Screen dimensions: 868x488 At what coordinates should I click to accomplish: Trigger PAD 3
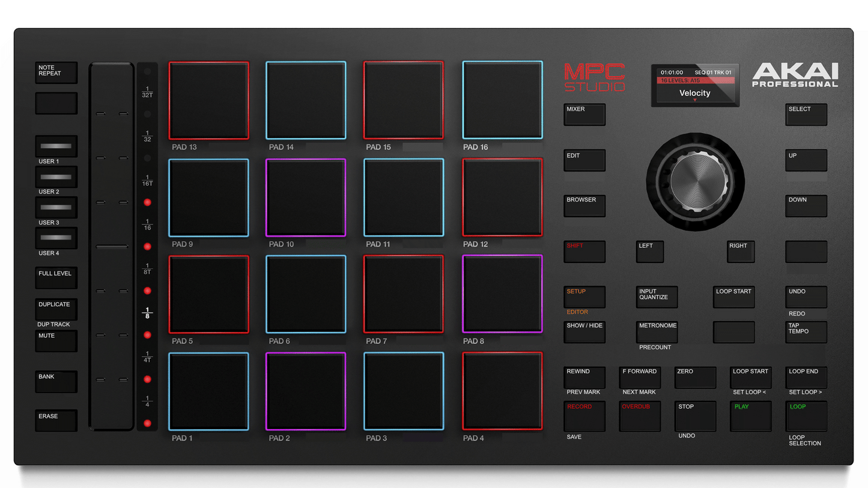[x=404, y=391]
